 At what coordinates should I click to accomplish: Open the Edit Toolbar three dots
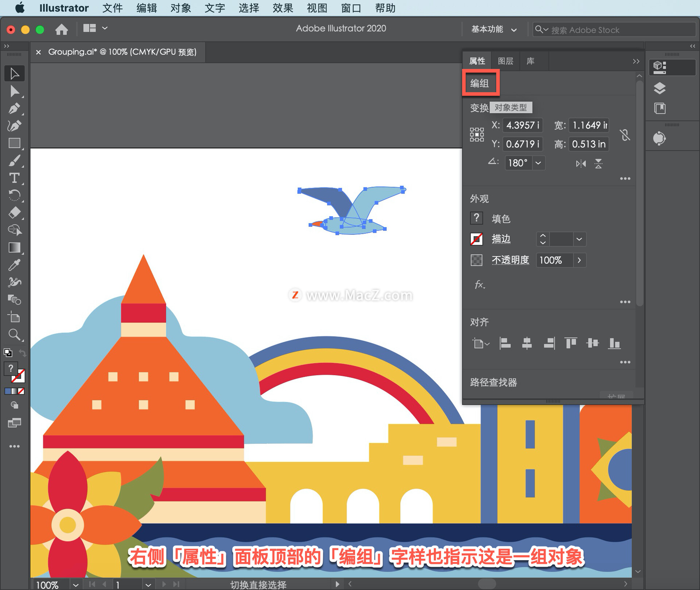pyautogui.click(x=15, y=446)
